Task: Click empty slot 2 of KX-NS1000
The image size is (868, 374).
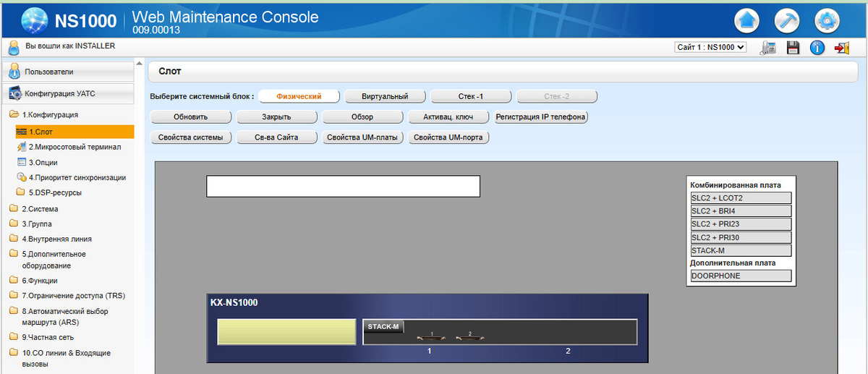Action: point(568,332)
